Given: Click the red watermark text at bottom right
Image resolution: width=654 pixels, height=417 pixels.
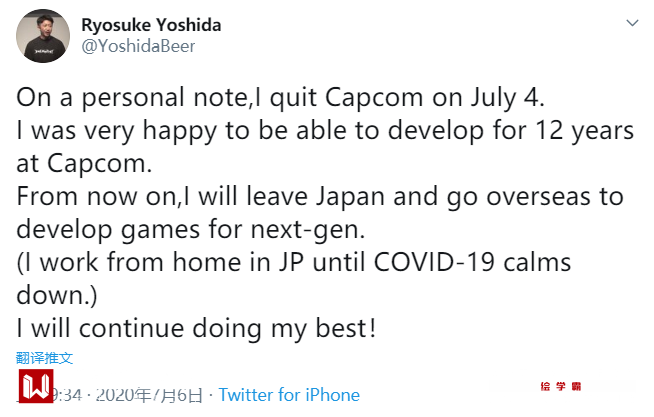Looking at the screenshot, I should 561,386.
